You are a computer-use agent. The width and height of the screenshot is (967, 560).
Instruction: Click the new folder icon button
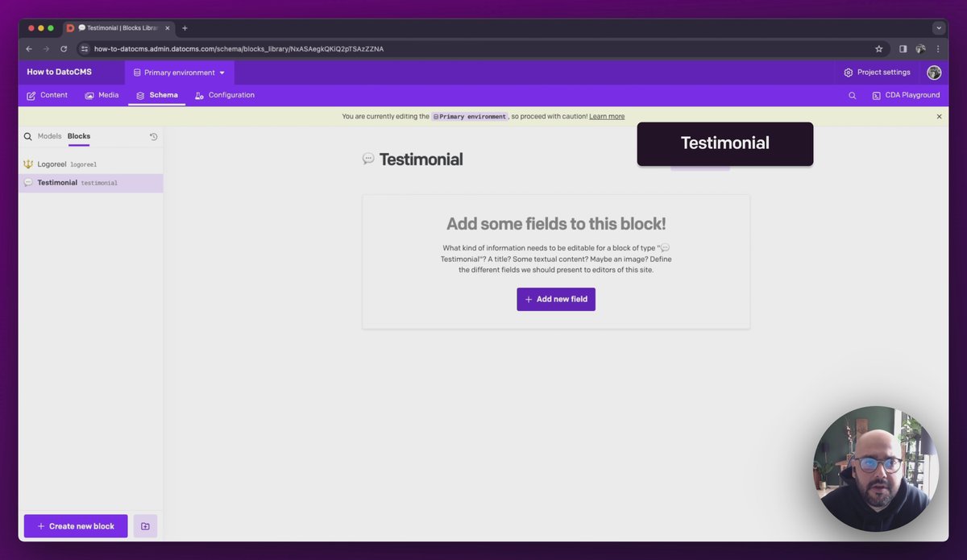145,526
